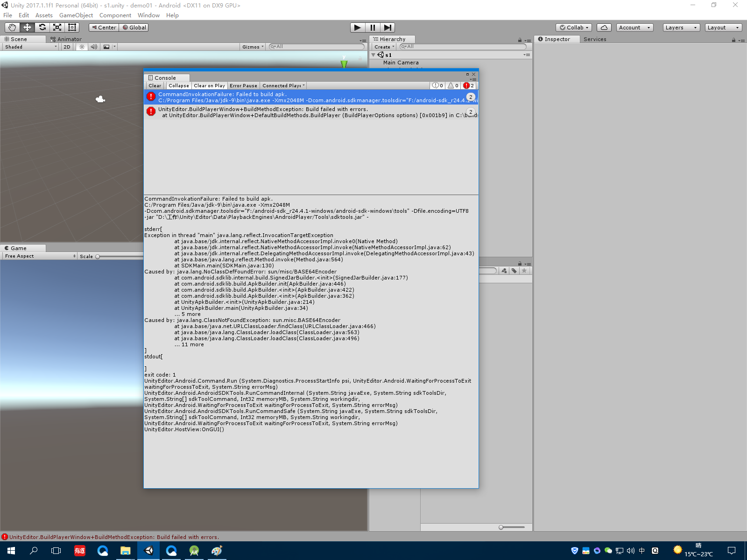
Task: Select the Rotate tool
Action: (42, 28)
